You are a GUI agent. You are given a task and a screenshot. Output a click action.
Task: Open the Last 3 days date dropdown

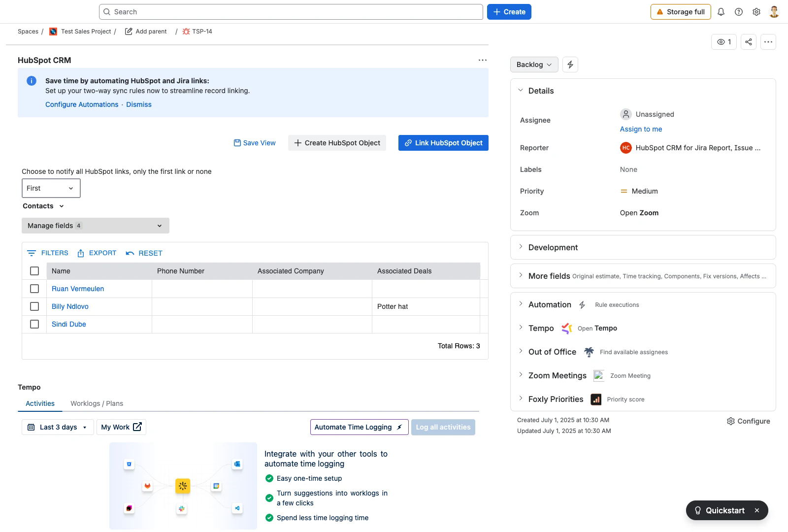tap(58, 427)
